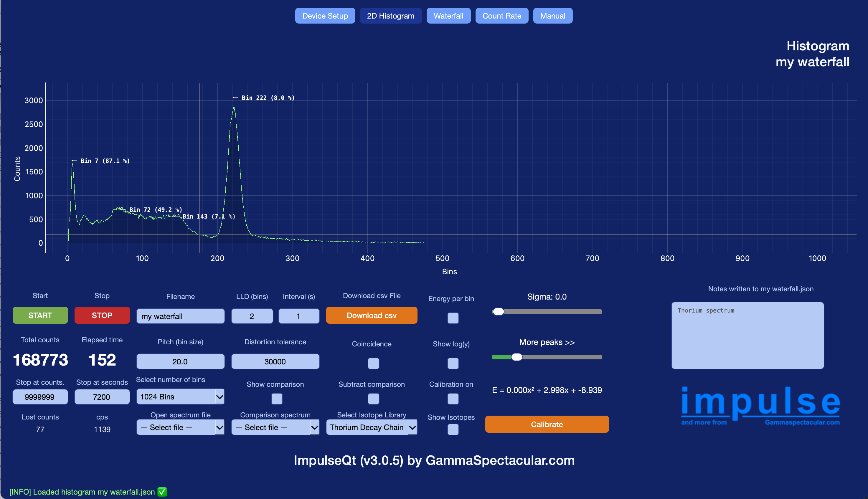Image resolution: width=868 pixels, height=499 pixels.
Task: Edit the notes text area containing Thorium spectrum
Action: (747, 335)
